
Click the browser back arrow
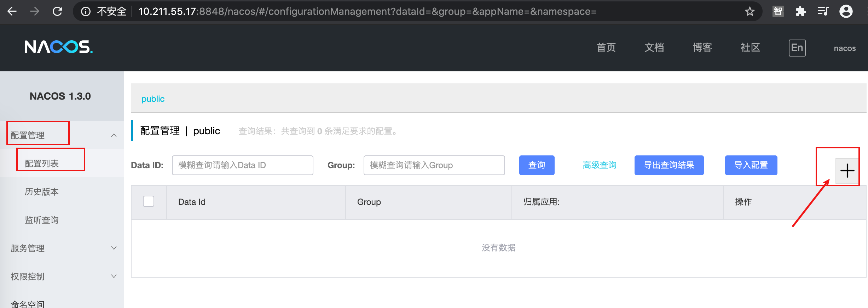[x=12, y=11]
